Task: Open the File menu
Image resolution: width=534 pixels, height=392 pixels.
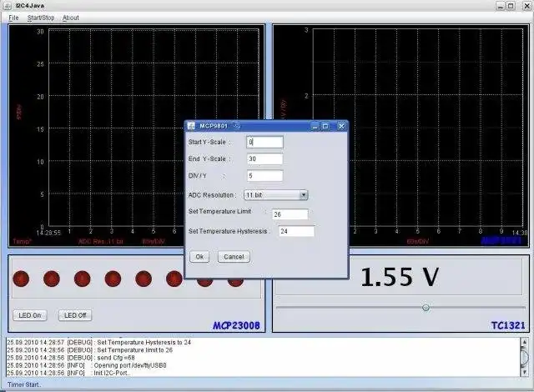Action: tap(13, 18)
